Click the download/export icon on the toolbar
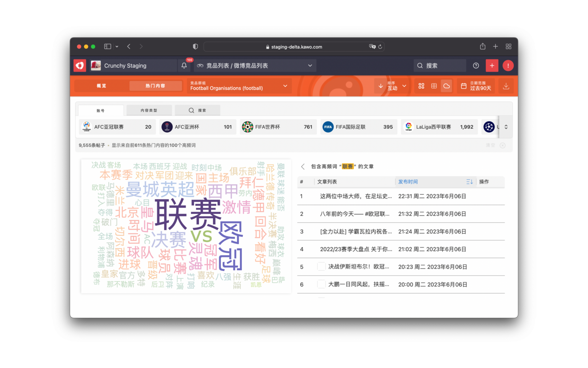 pos(506,86)
